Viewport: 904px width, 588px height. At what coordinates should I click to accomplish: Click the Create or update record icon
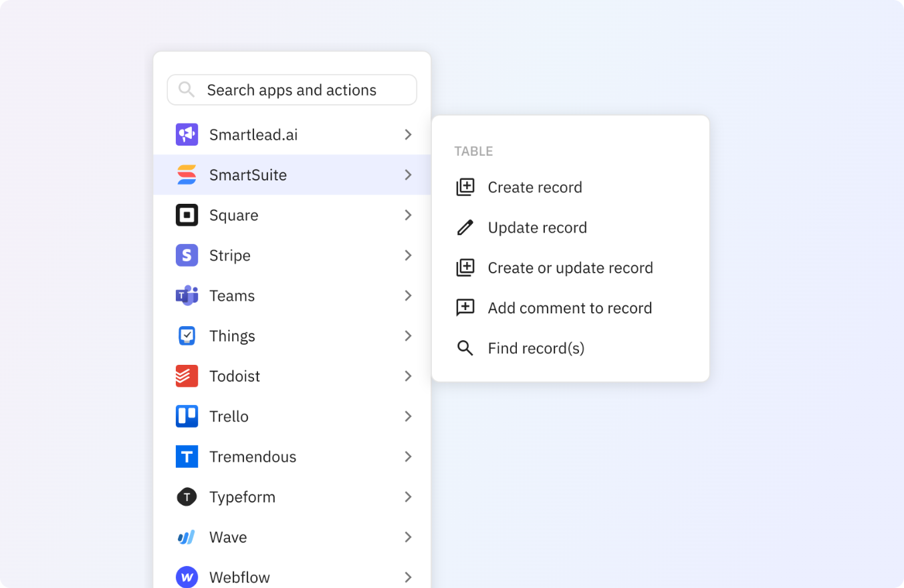coord(465,268)
